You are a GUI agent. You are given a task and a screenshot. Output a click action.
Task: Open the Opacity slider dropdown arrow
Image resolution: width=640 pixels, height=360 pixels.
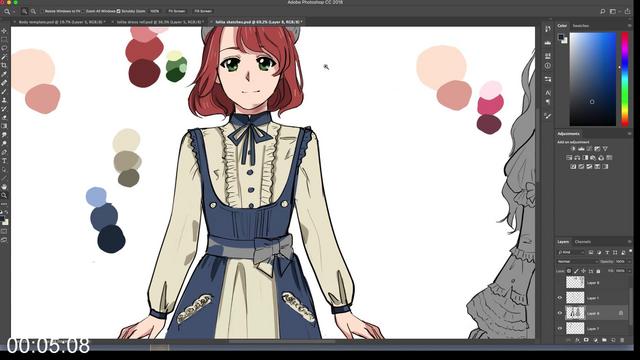(629, 262)
